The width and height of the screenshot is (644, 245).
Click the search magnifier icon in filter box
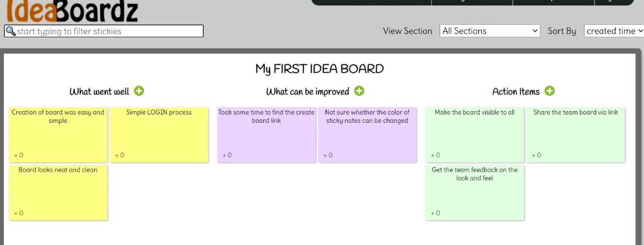pyautogui.click(x=10, y=31)
